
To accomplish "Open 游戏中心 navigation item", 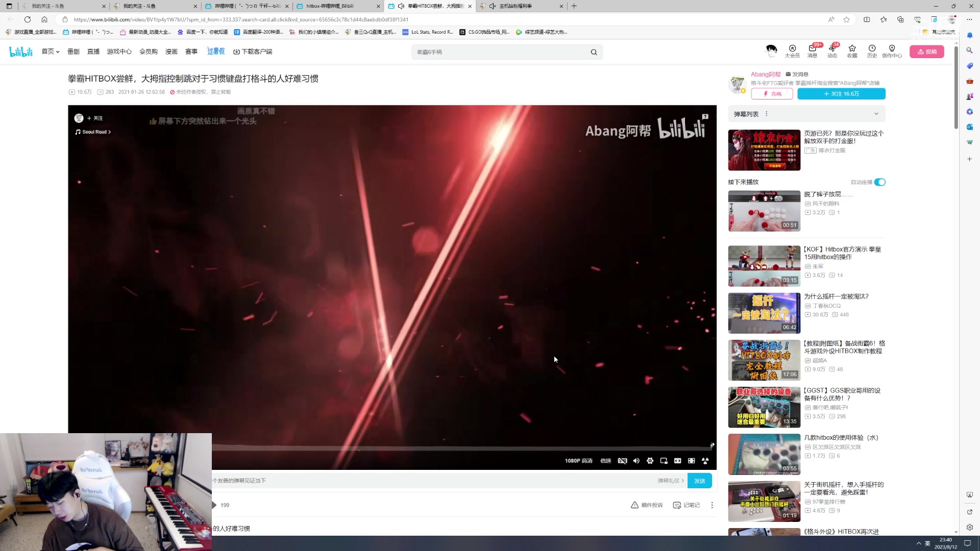I will click(119, 52).
